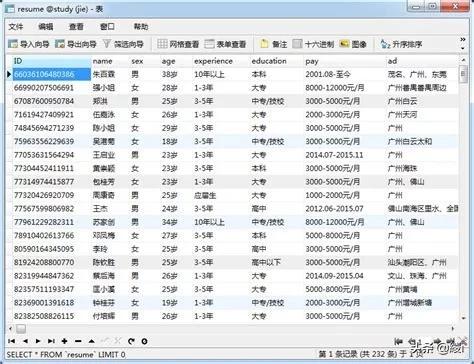This screenshot has height=364, width=474.
Task: Go to first record navigation icon
Action: 12,341
